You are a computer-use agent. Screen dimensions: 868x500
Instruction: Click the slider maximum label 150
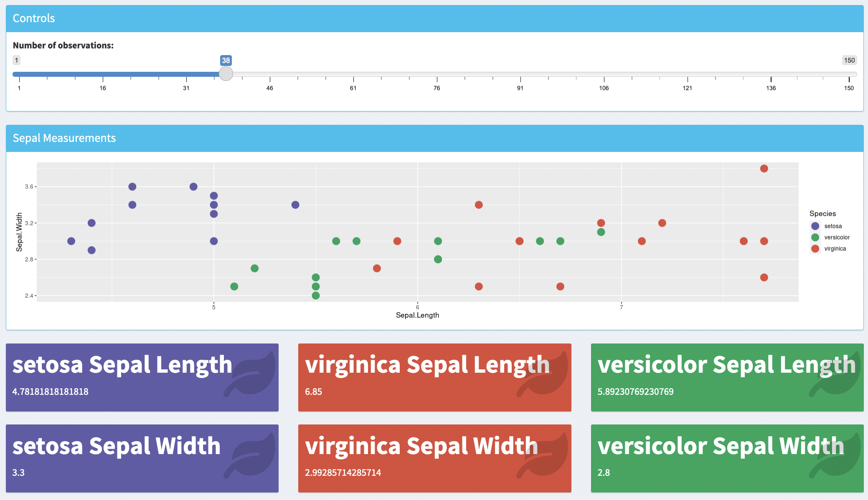pos(849,60)
